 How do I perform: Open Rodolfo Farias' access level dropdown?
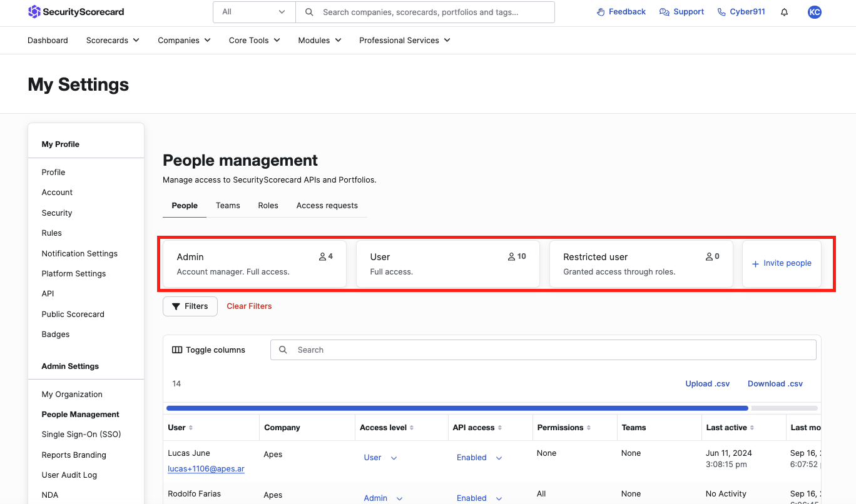(383, 498)
